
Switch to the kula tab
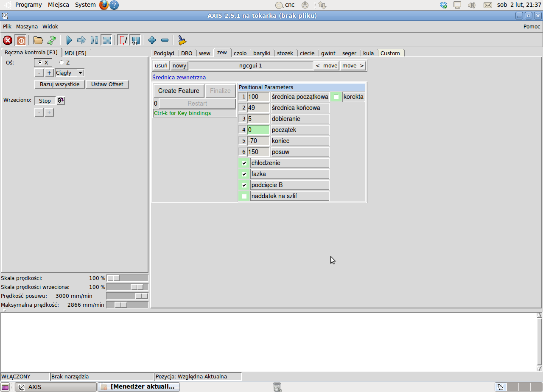(x=369, y=53)
